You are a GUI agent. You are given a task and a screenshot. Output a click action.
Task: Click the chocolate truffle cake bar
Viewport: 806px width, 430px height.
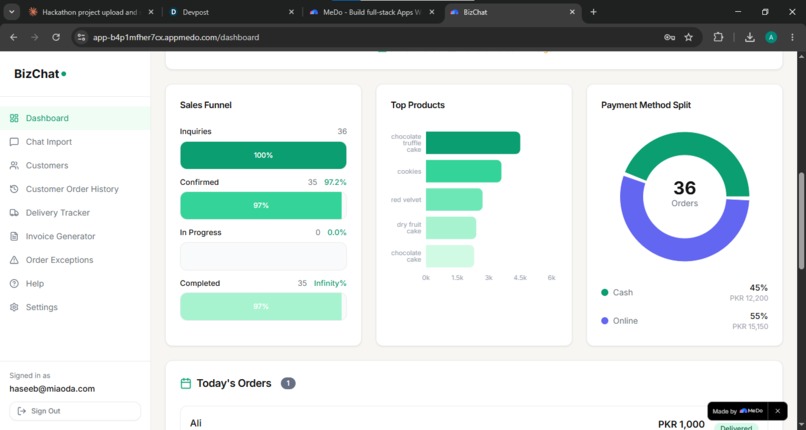(x=473, y=143)
